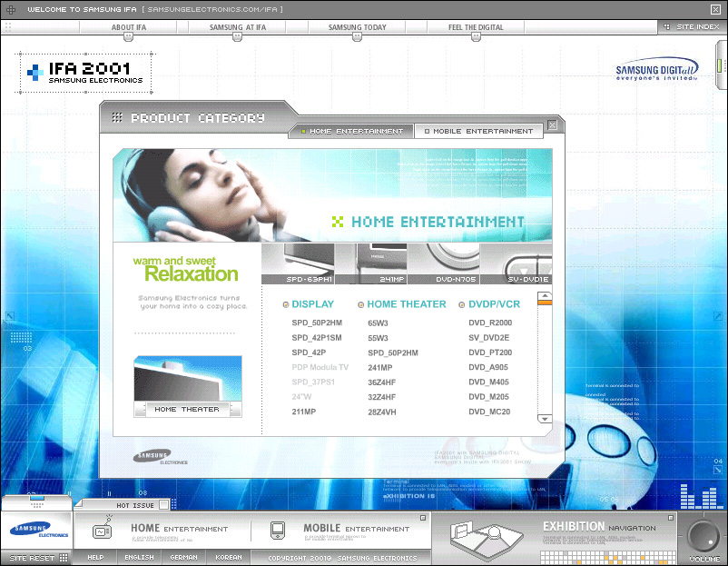Click the product list scroll down arrow
The width and height of the screenshot is (728, 566).
tap(545, 419)
